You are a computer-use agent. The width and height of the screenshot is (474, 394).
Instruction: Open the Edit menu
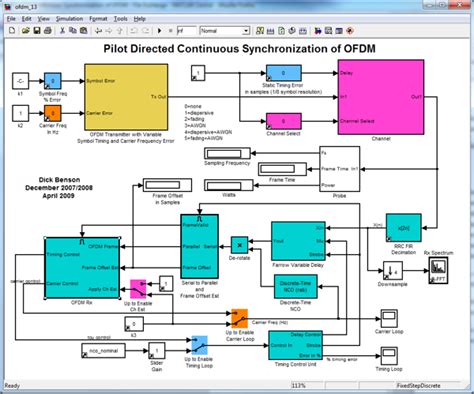coord(27,19)
